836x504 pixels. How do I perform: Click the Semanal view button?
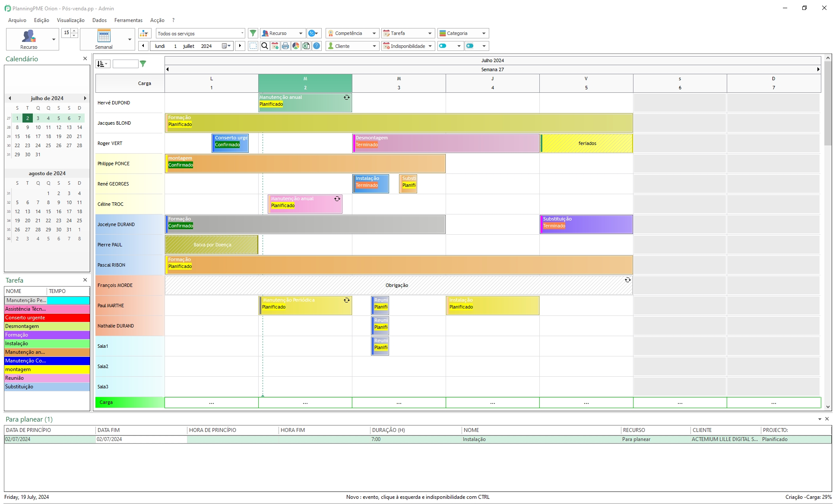coord(104,39)
